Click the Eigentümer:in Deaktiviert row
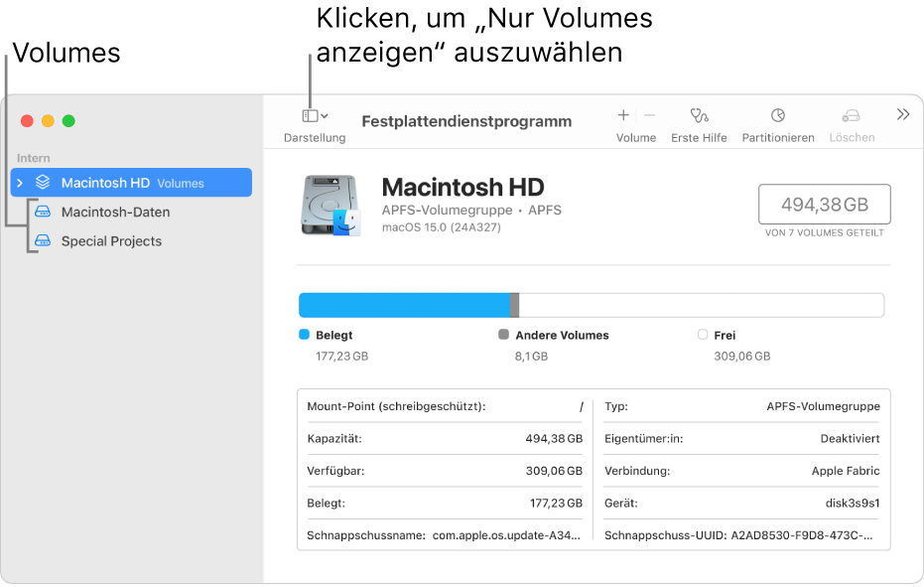 tap(742, 438)
